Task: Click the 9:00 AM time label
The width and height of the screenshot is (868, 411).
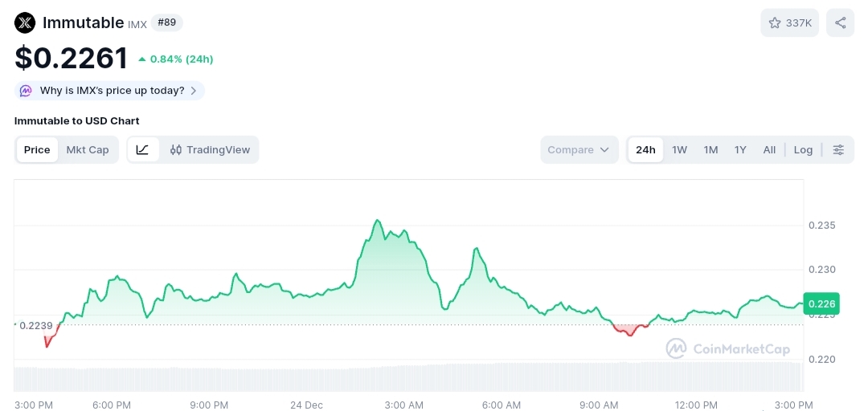Action: (x=599, y=405)
